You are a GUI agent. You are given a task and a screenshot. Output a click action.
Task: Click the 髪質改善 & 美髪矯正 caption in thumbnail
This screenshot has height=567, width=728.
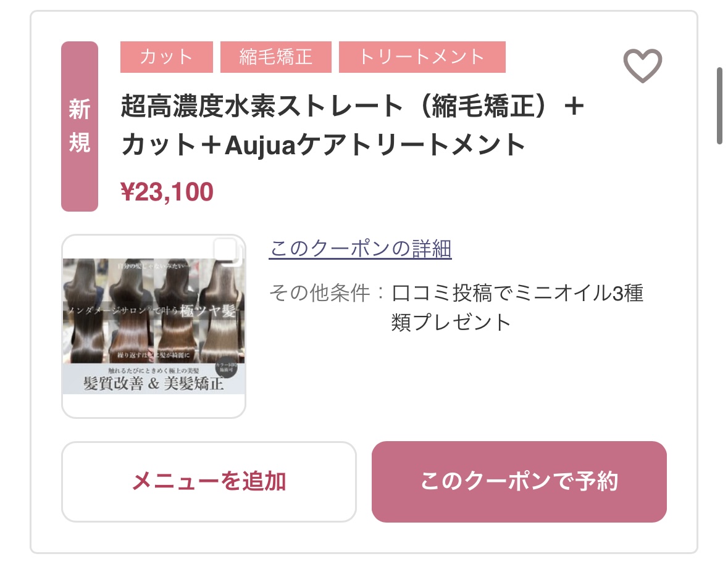coord(154,383)
